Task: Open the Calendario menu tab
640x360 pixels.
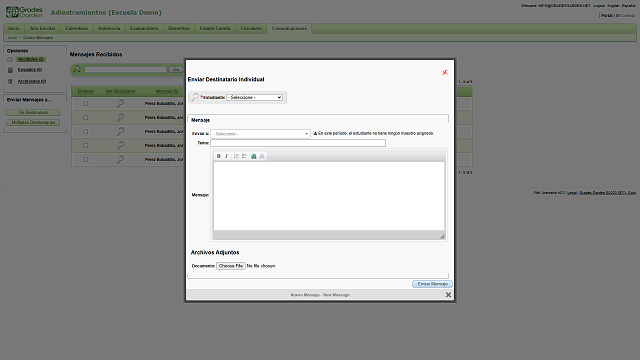Action: [77, 28]
